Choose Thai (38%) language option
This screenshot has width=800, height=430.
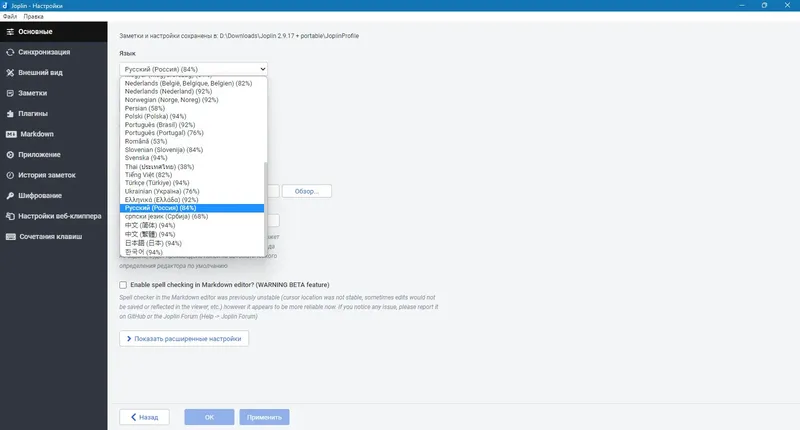tap(192, 166)
